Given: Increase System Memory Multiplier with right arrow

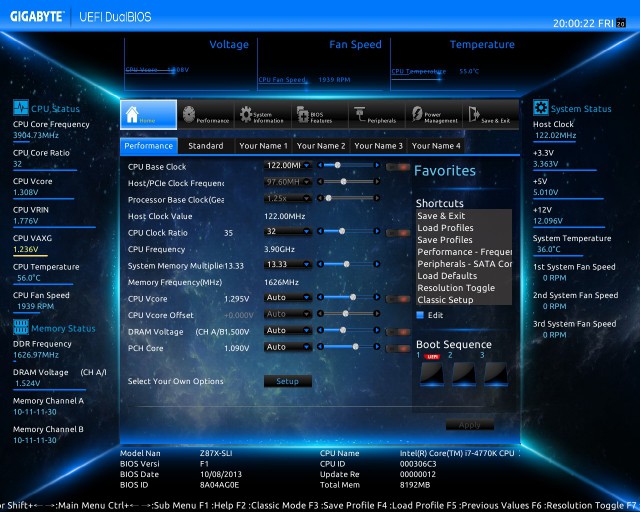Looking at the screenshot, I should click(377, 264).
